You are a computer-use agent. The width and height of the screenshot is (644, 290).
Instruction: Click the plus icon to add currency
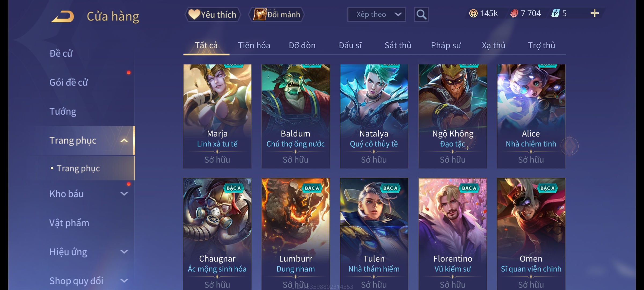(x=594, y=13)
